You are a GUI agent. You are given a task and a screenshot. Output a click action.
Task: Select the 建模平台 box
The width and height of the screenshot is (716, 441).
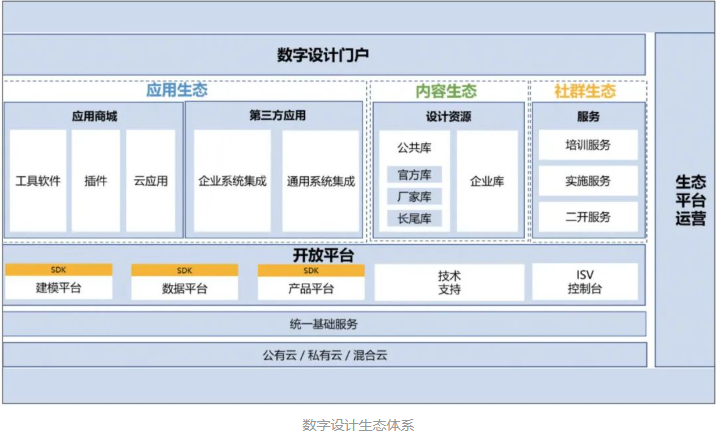pos(59,289)
